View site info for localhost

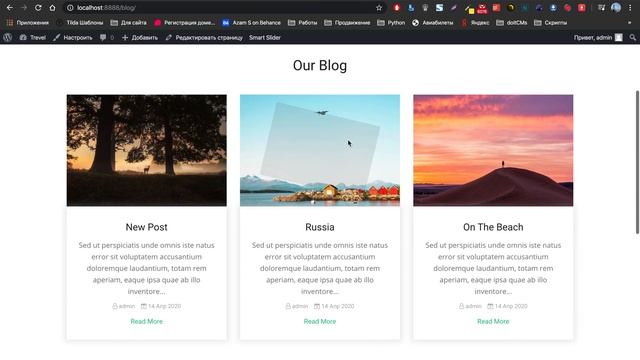coord(70,7)
